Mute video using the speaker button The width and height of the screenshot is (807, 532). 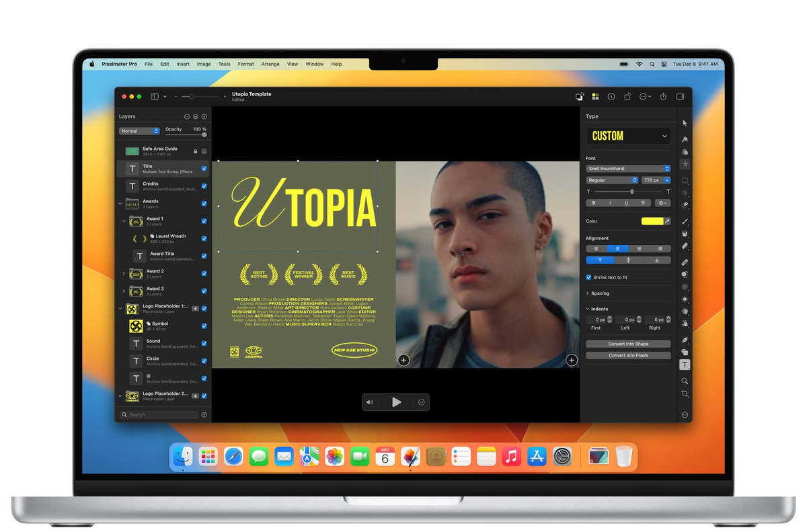pyautogui.click(x=370, y=402)
